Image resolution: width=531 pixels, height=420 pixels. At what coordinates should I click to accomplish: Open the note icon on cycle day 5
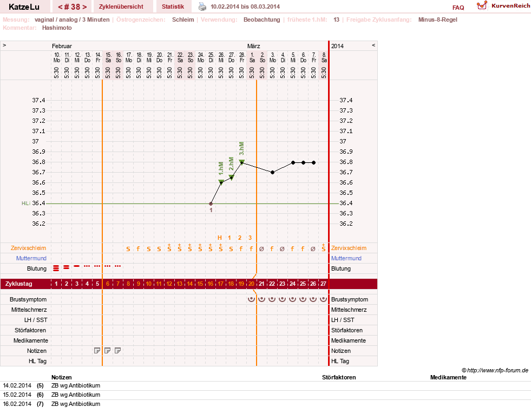pyautogui.click(x=97, y=351)
